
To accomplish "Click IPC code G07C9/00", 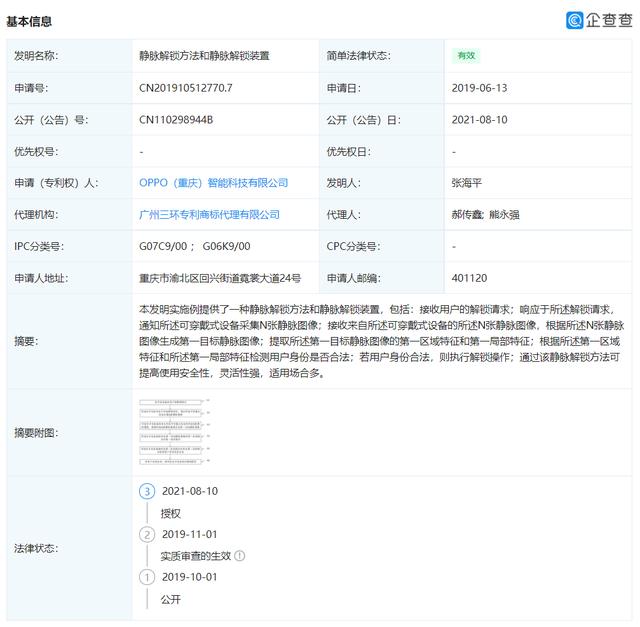I will (x=163, y=246).
